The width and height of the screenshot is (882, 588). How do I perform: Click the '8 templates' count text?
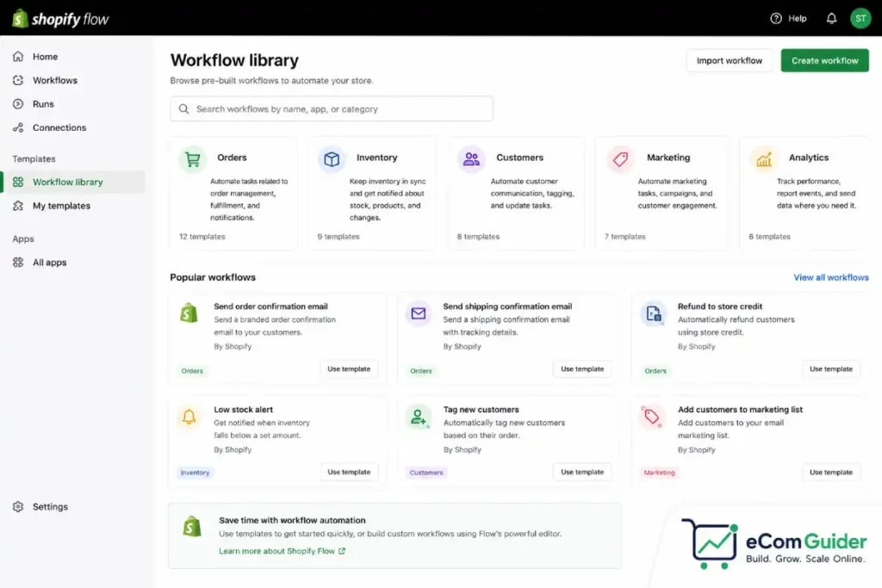click(478, 237)
